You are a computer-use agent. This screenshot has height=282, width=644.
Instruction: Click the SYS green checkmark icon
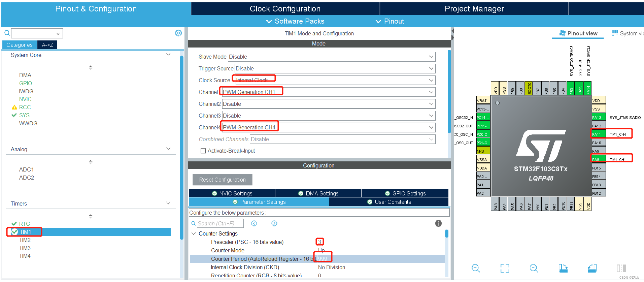(14, 115)
